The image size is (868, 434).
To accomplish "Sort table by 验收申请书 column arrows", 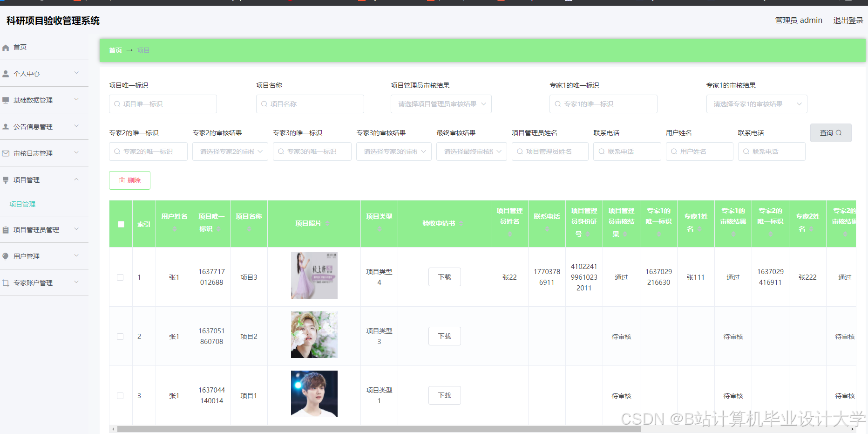I will (x=461, y=224).
